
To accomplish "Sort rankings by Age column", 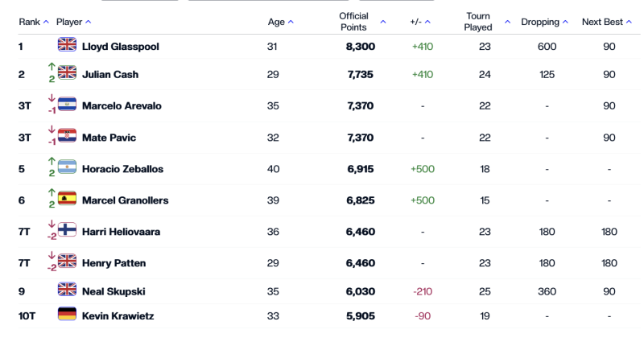I will [x=280, y=22].
